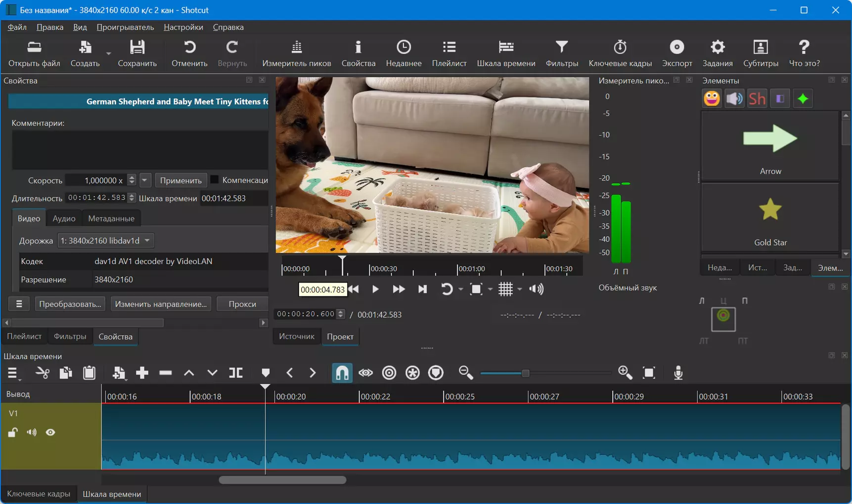
Task: Click the timeline zoom slider handle
Action: coord(526,373)
